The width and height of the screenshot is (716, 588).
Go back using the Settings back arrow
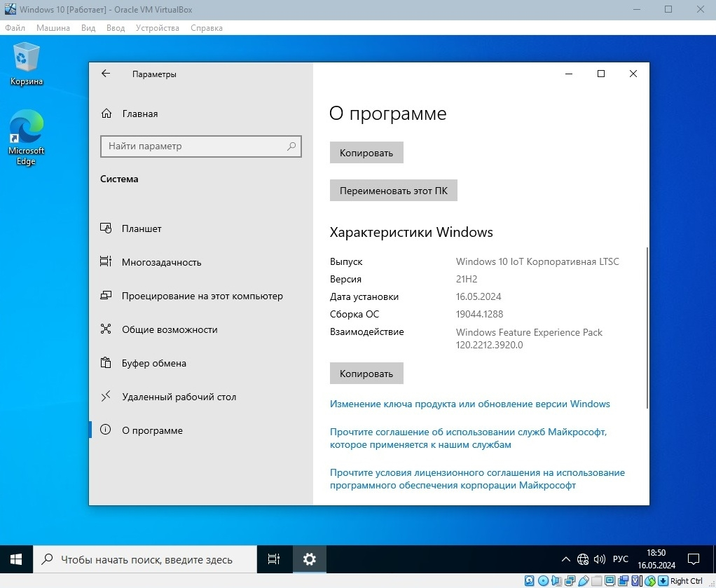click(106, 74)
